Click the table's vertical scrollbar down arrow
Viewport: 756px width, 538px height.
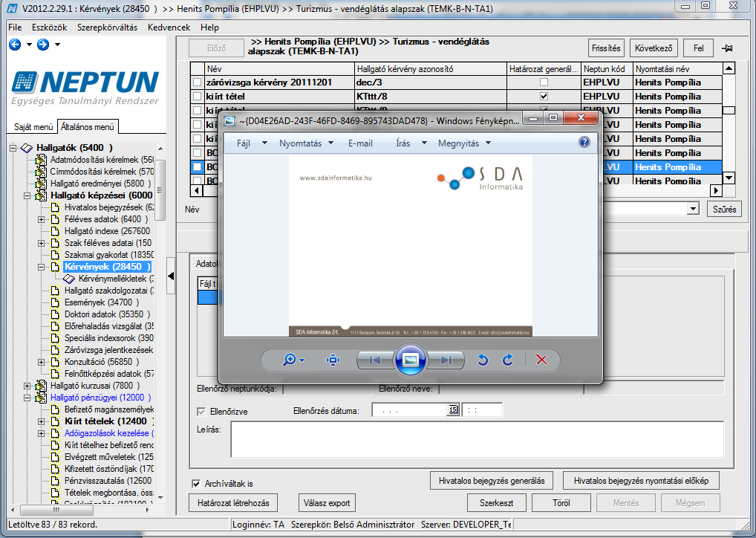click(x=729, y=178)
